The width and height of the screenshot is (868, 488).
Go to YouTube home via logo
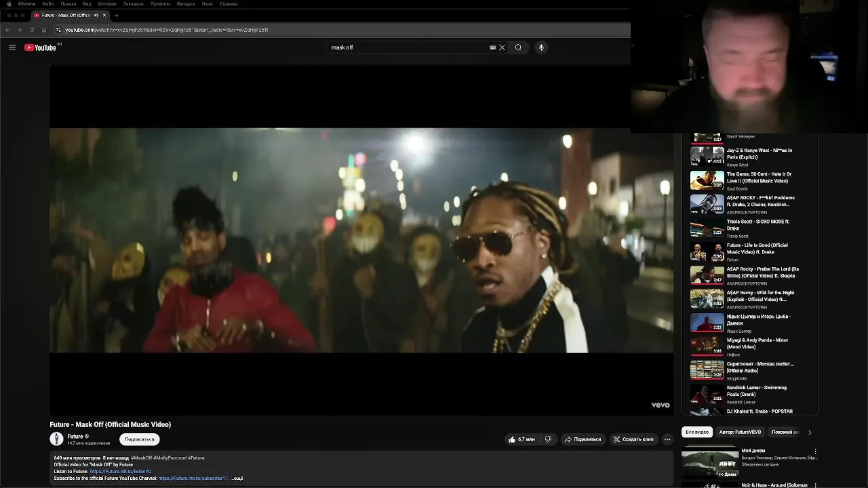[x=41, y=47]
